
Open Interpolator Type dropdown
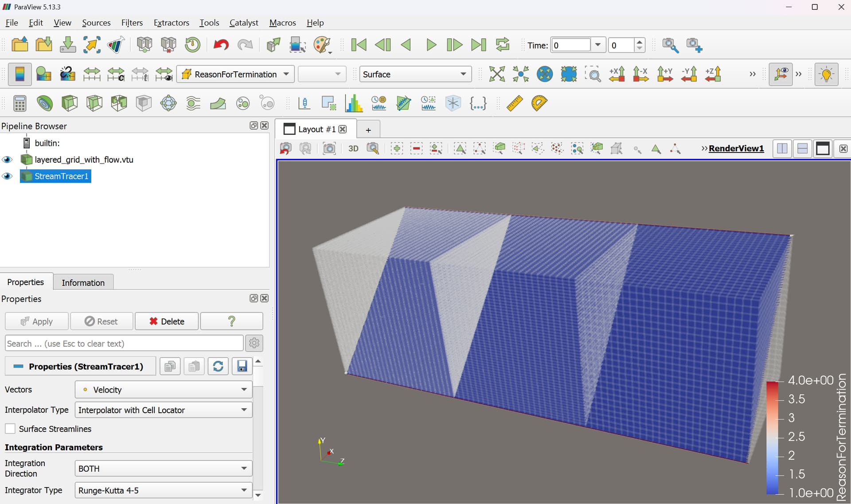(x=164, y=410)
